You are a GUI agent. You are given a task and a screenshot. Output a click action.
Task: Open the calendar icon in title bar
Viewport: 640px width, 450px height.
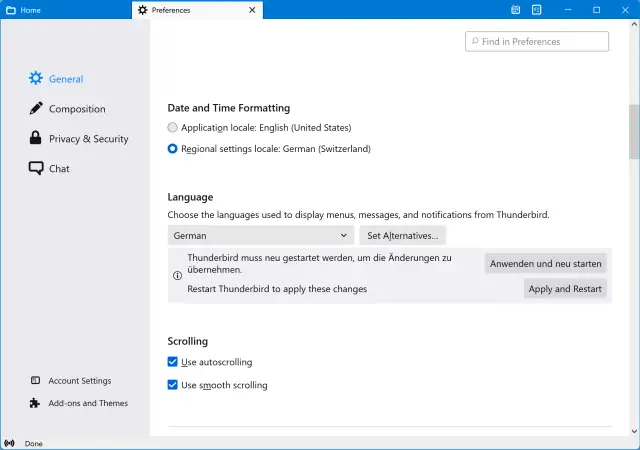pyautogui.click(x=516, y=10)
